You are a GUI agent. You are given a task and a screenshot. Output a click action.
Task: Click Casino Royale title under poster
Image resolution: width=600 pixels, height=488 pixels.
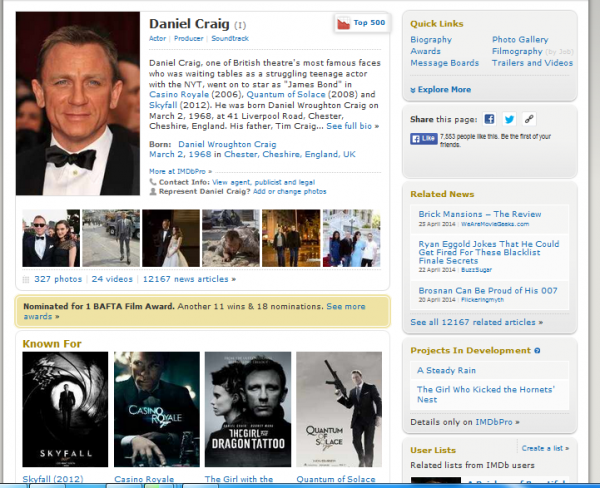144,479
